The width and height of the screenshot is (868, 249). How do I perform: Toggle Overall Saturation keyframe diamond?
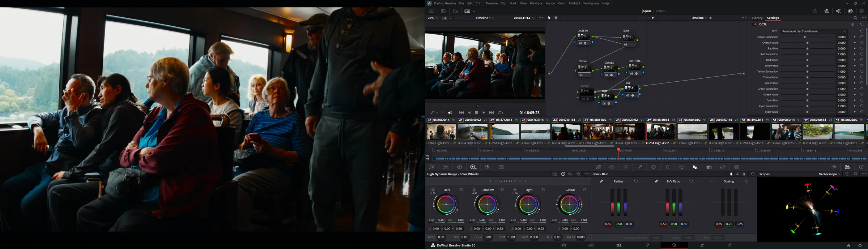[855, 37]
